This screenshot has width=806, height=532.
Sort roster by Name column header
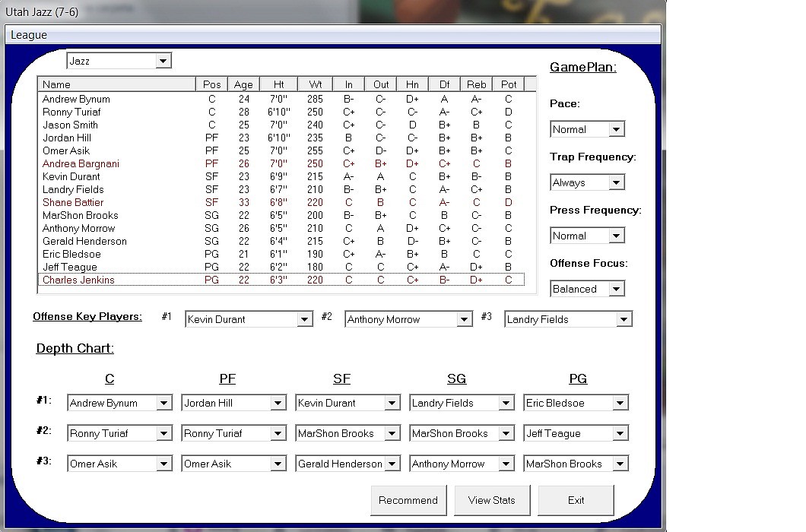click(x=116, y=84)
